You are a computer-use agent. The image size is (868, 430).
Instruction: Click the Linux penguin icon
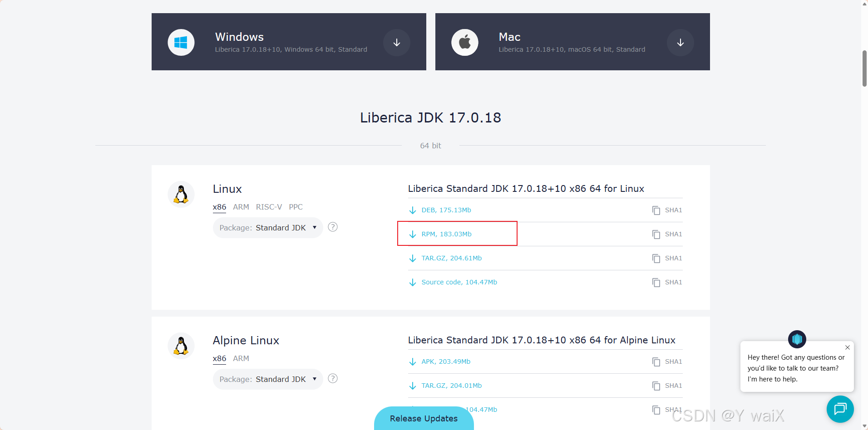pyautogui.click(x=181, y=194)
